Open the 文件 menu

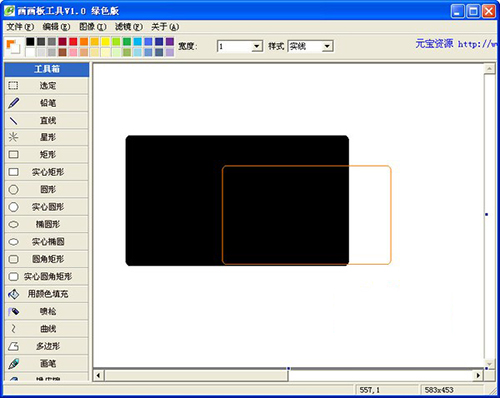point(20,27)
